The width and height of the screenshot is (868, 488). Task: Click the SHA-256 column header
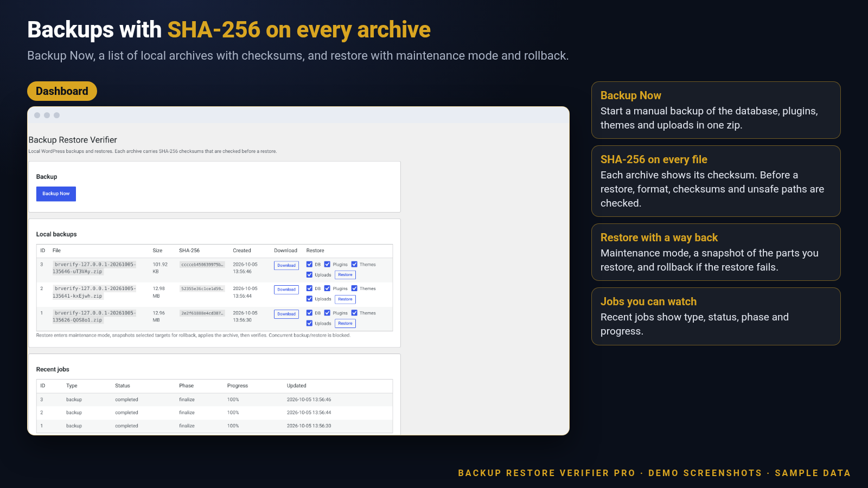click(x=189, y=251)
